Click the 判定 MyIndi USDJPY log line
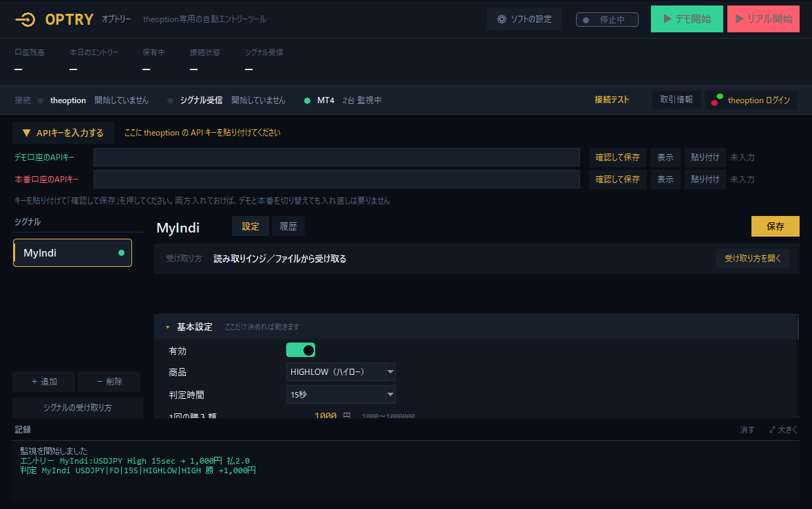812x509 pixels. point(138,470)
